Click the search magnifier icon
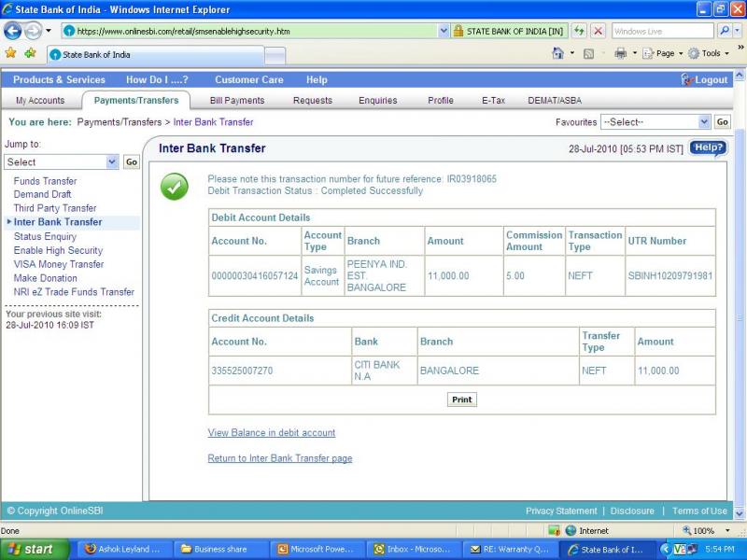Viewport: 747px width, 560px height. point(725,32)
